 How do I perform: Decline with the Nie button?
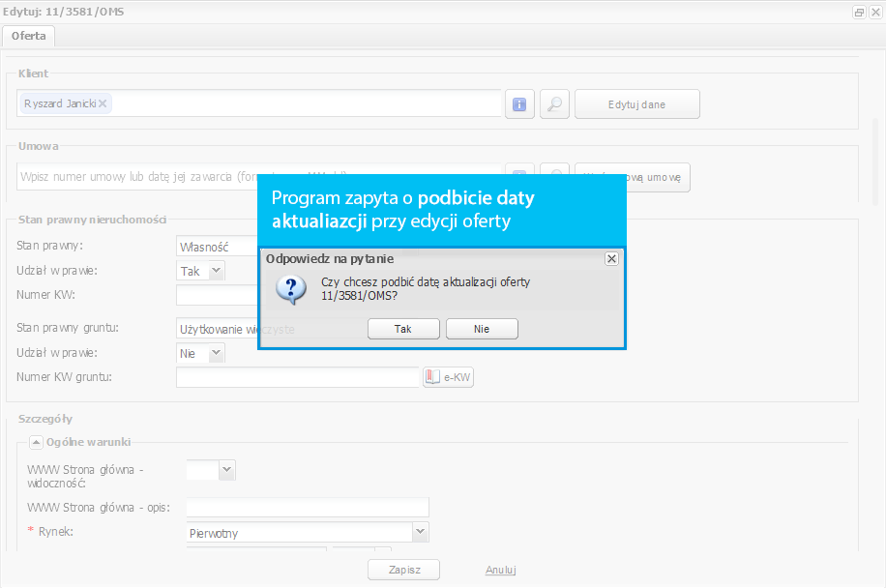tap(482, 329)
